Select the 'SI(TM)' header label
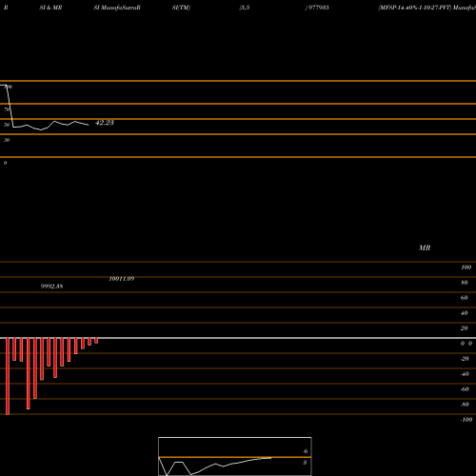Image resolution: width=476 pixels, height=476 pixels. click(x=181, y=8)
